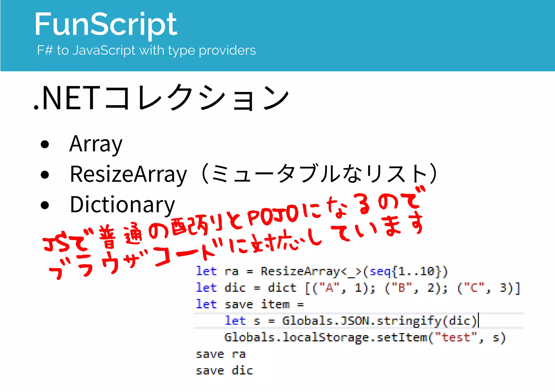Click the code line 'let save item ='

[250, 304]
